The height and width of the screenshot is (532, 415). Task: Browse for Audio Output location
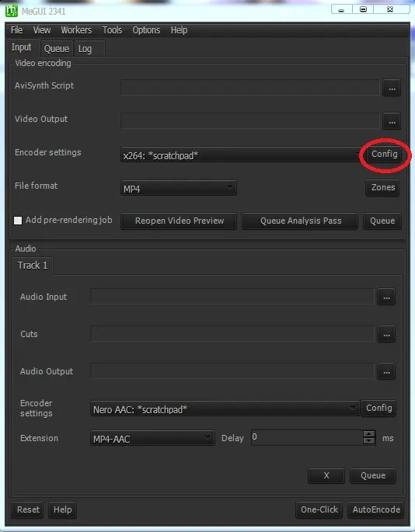pos(386,371)
